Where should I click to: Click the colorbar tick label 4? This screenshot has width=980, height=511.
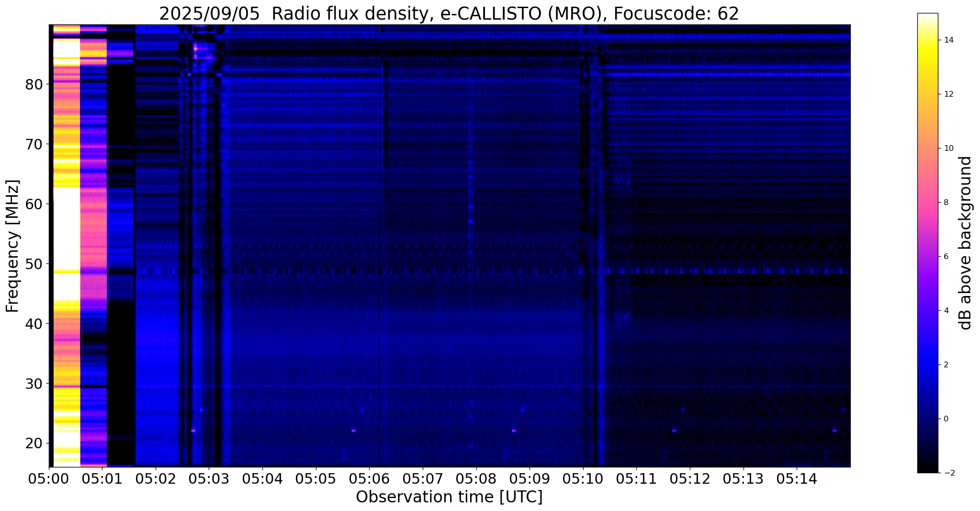pos(945,311)
